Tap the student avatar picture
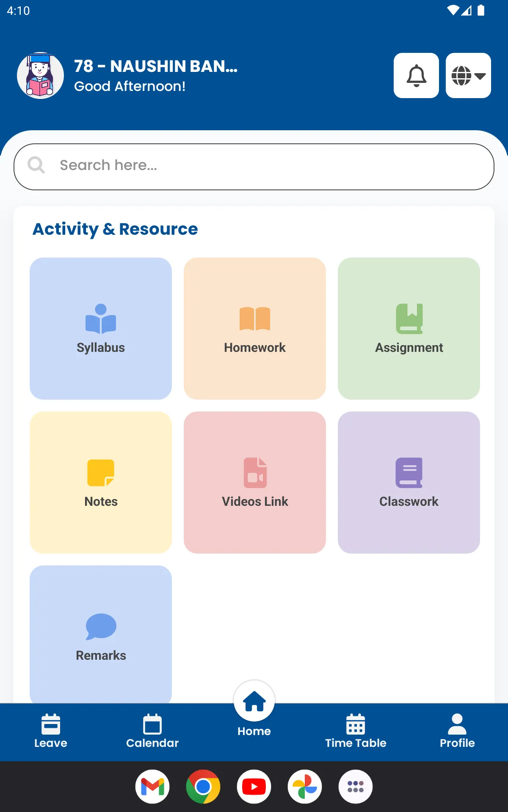Screen dimensions: 508x812 click(x=40, y=75)
